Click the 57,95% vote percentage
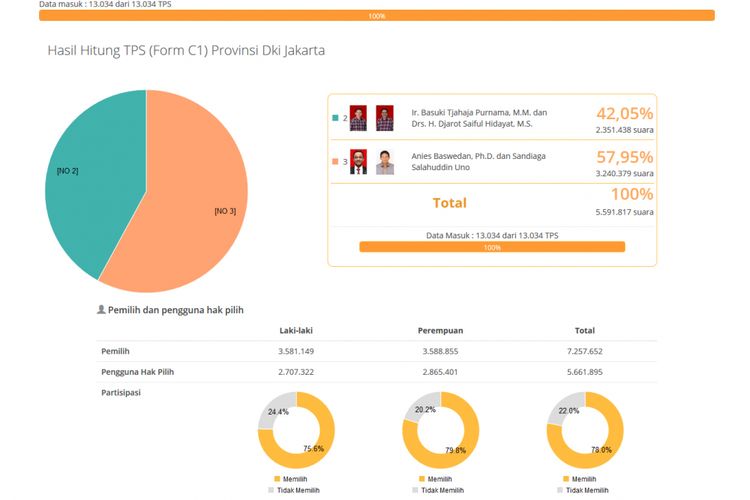Image resolution: width=750 pixels, height=500 pixels. [624, 157]
